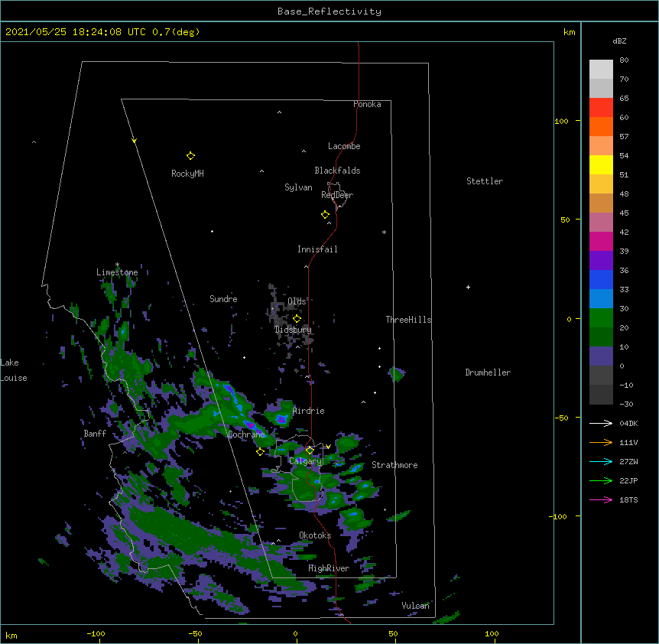Click the orange 111V arrow in the legend

point(601,442)
